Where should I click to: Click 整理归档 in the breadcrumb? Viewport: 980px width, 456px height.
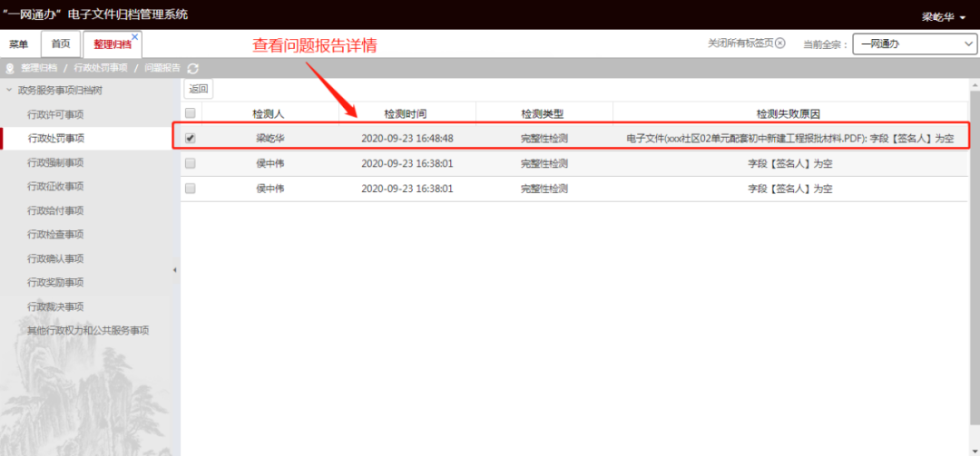pyautogui.click(x=39, y=68)
